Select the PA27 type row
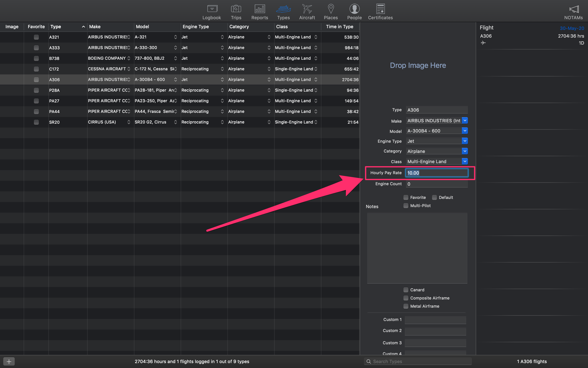 coord(180,101)
